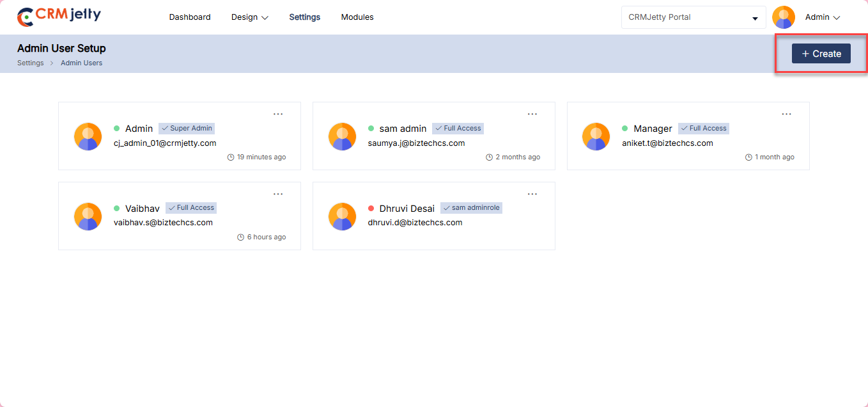Click the Dhruvi Desai user avatar
This screenshot has height=407, width=868.
click(x=342, y=216)
